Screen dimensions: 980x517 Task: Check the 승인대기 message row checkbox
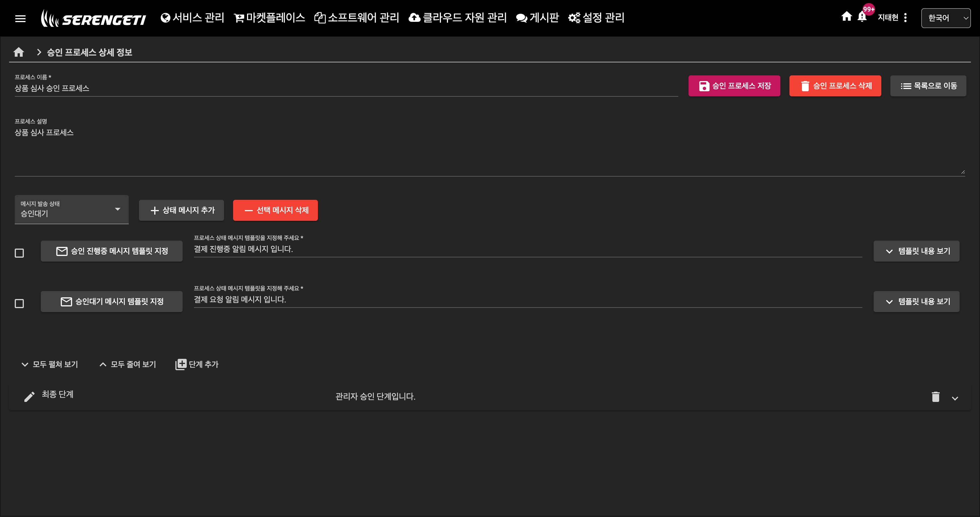(x=19, y=303)
